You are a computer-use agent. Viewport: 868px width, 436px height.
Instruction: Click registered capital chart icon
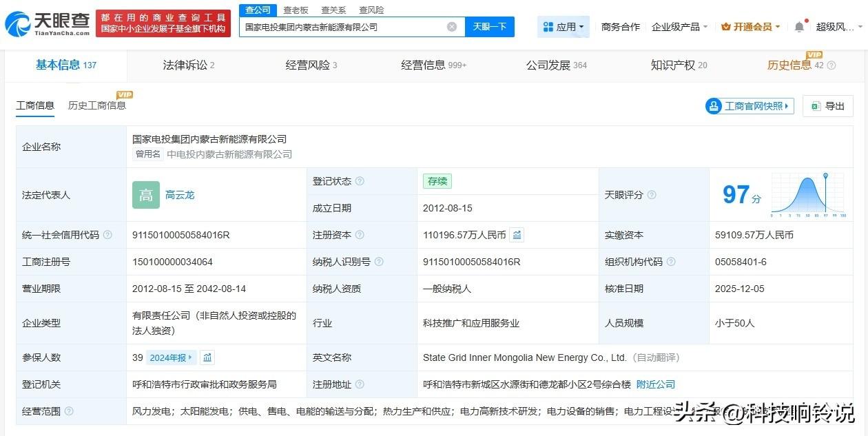tap(517, 235)
